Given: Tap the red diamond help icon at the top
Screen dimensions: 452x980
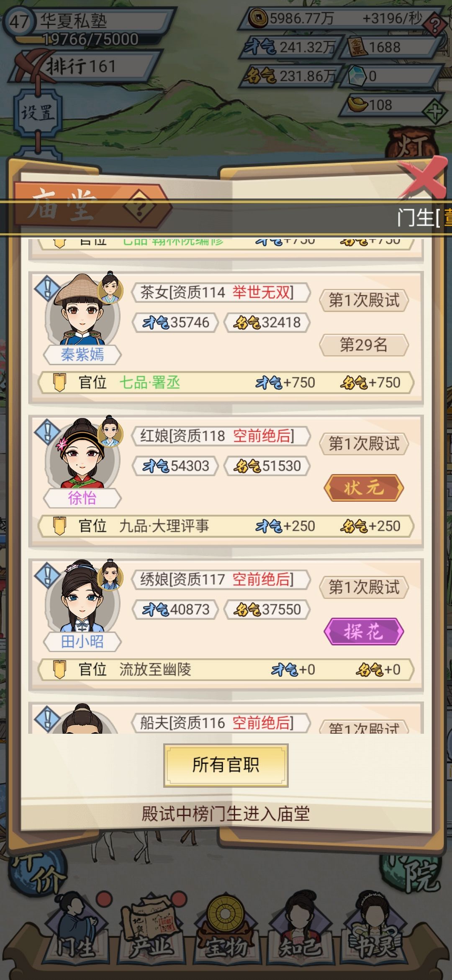Looking at the screenshot, I should point(435,25).
